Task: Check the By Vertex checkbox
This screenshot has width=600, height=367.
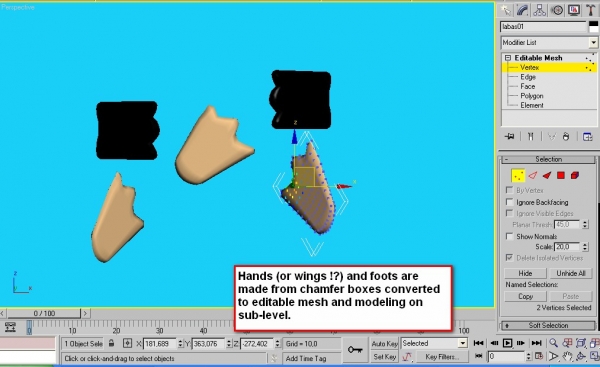Action: pos(509,190)
